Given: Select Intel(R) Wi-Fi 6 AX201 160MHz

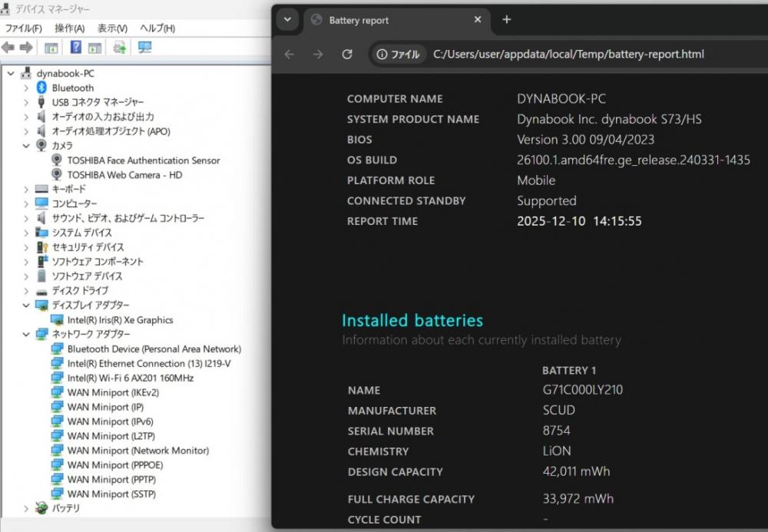Looking at the screenshot, I should [x=131, y=378].
